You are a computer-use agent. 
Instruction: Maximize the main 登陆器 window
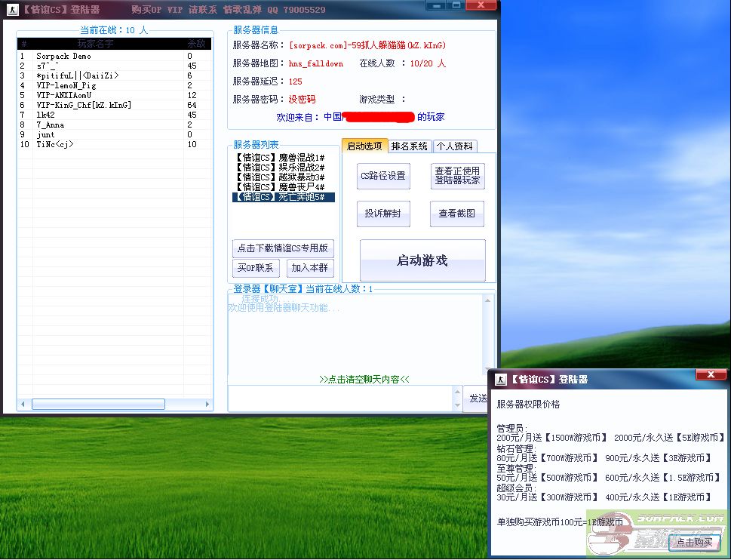(x=456, y=5)
